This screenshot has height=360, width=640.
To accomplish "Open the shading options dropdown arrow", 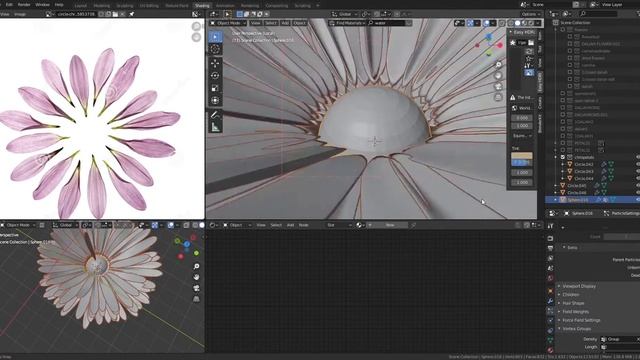I will pyautogui.click(x=538, y=23).
